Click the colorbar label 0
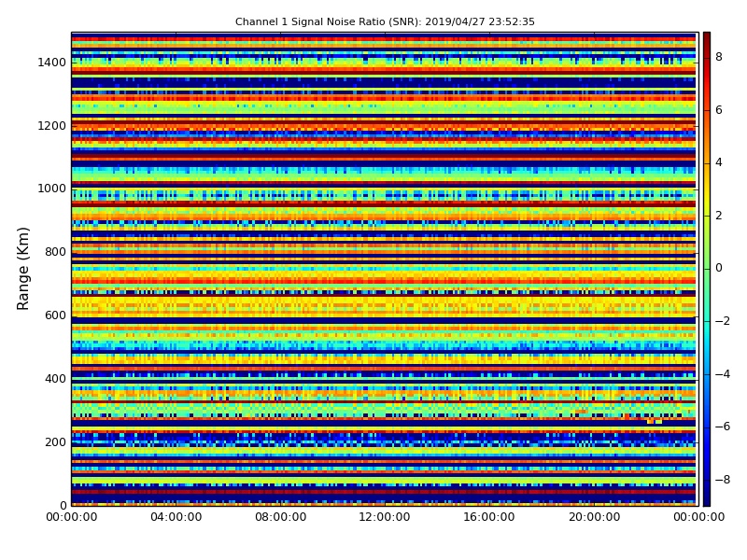The width and height of the screenshot is (747, 560). pyautogui.click(x=719, y=268)
